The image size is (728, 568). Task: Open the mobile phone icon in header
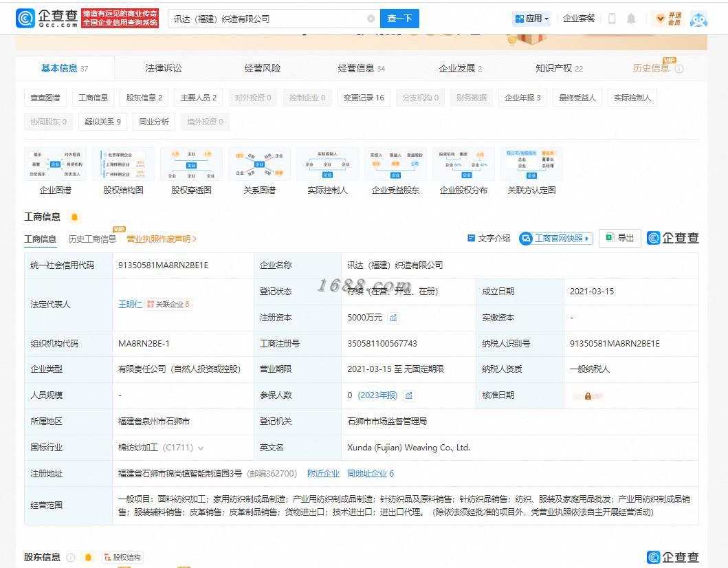click(x=612, y=19)
